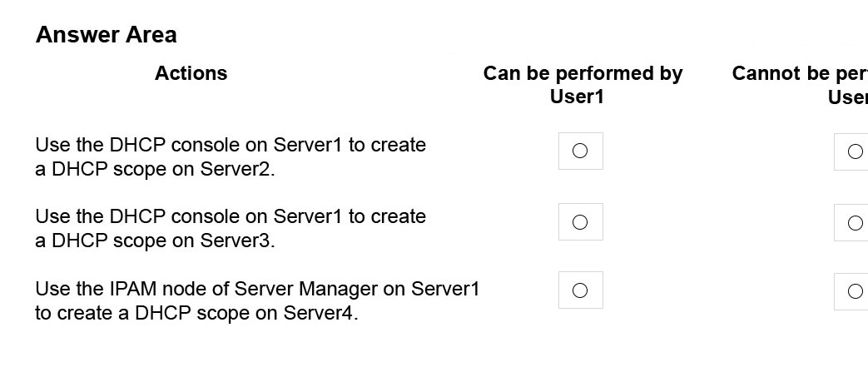Click the word "Server3." in the second action

click(x=237, y=241)
